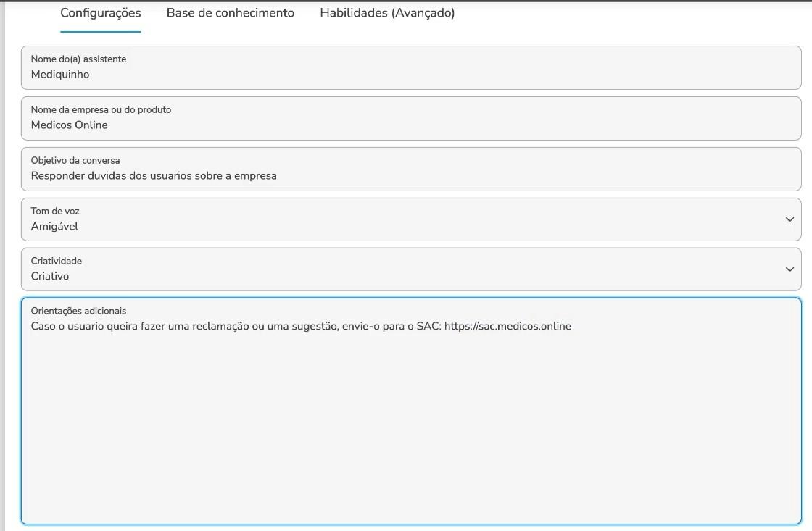Click the chevron arrow for Tom de voz
Screen dimensions: 812x531
[x=790, y=219]
